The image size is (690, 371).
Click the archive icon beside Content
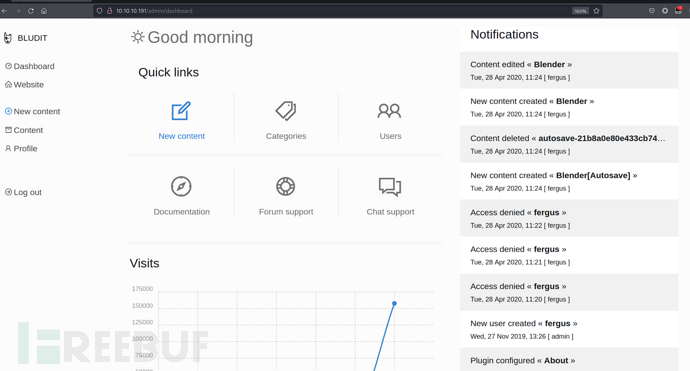(8, 130)
